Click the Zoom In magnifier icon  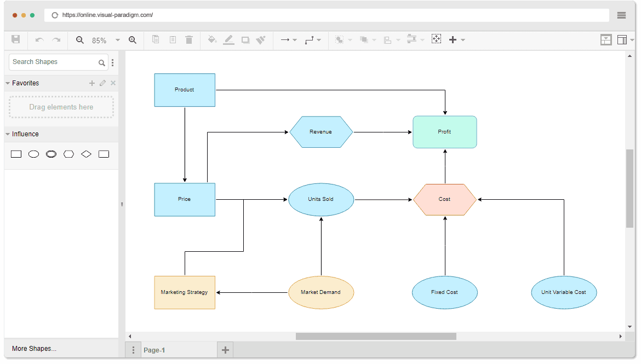click(x=132, y=39)
